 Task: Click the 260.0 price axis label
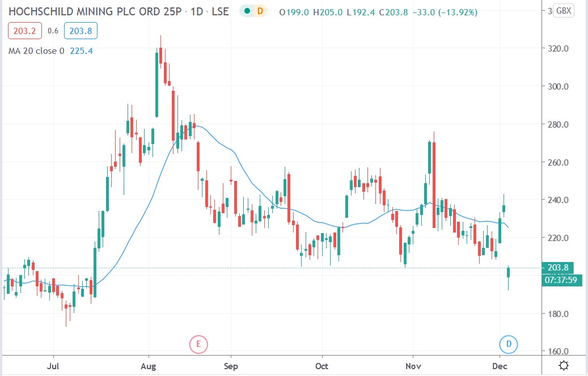[x=558, y=163]
